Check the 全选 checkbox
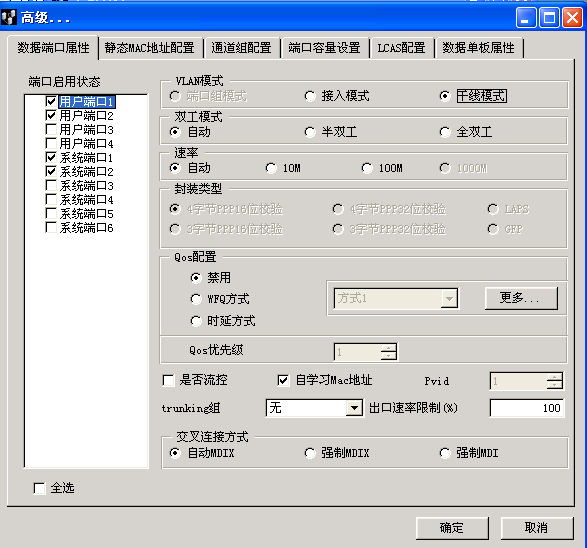The height and width of the screenshot is (548, 587). [x=39, y=488]
